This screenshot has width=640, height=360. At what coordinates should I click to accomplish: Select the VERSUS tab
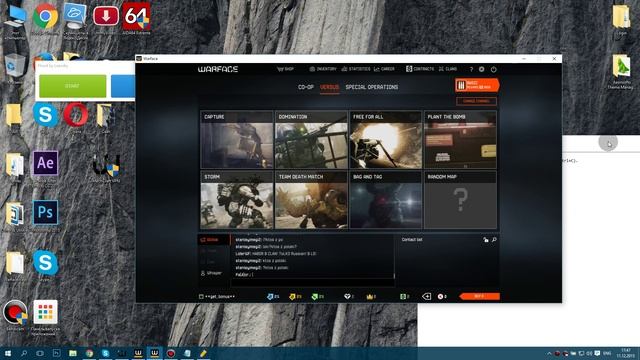[329, 87]
